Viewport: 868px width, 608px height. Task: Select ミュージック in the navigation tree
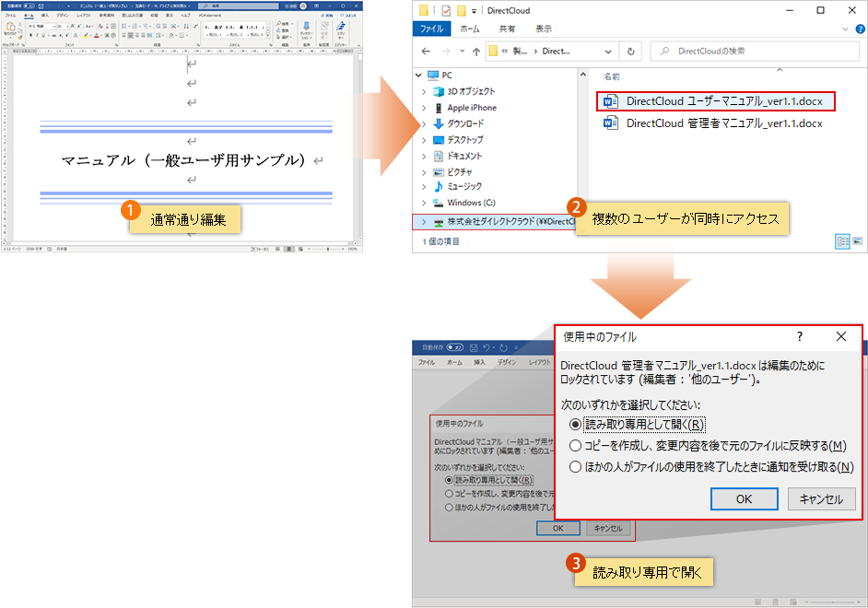coord(464,186)
